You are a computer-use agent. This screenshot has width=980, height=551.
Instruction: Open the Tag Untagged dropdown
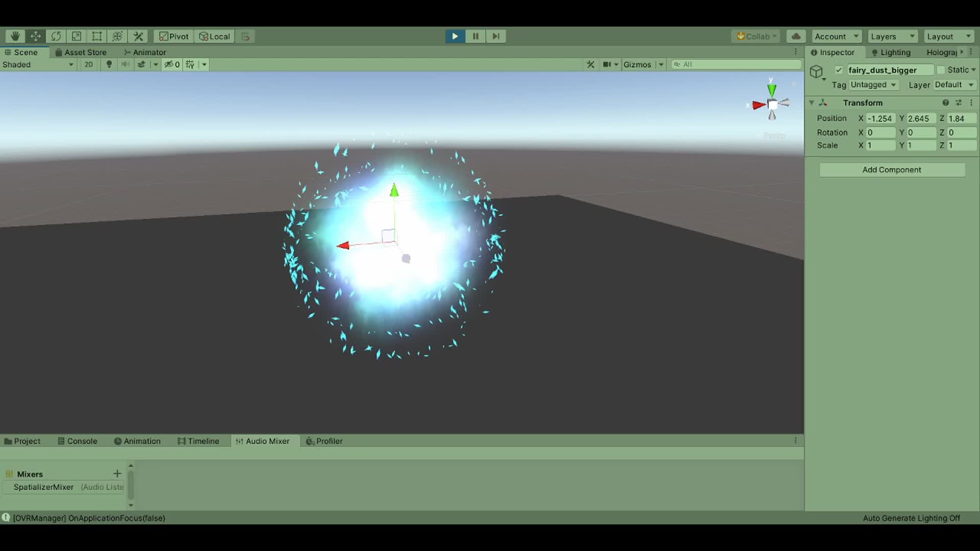873,85
